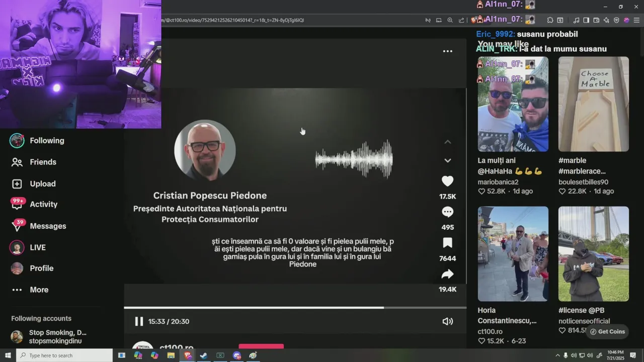Screen dimensions: 644x362
Task: Open the browser extensions puzzle icon
Action: tap(550, 20)
